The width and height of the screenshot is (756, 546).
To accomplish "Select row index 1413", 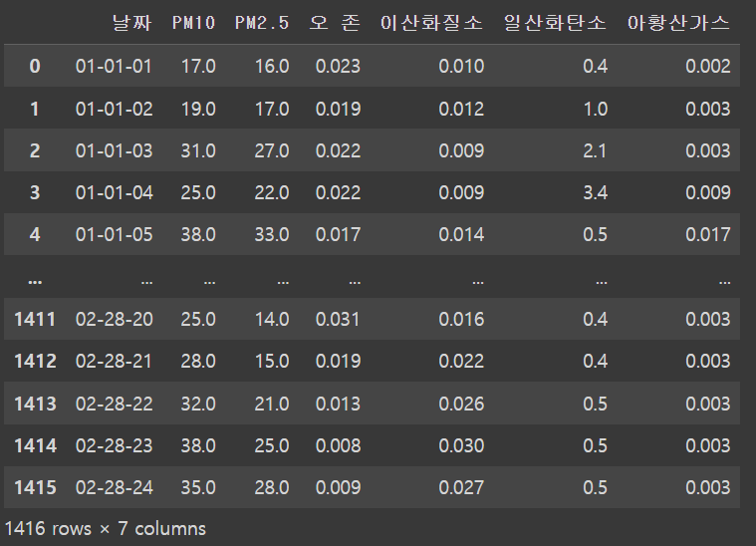I will point(35,404).
